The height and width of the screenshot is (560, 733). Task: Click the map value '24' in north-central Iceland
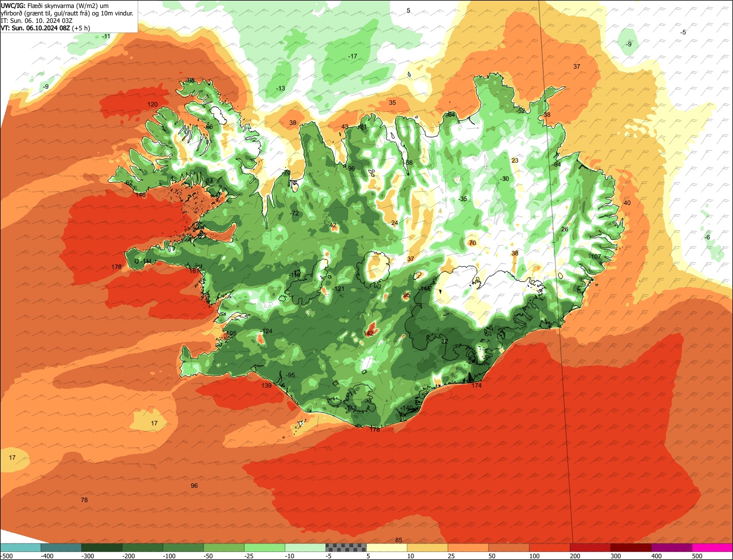pos(395,223)
